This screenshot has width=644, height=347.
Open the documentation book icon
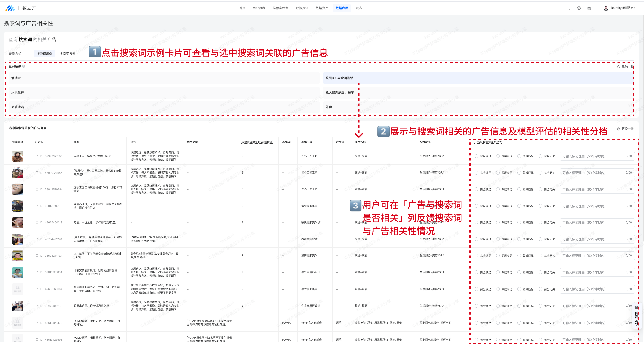[x=589, y=8]
